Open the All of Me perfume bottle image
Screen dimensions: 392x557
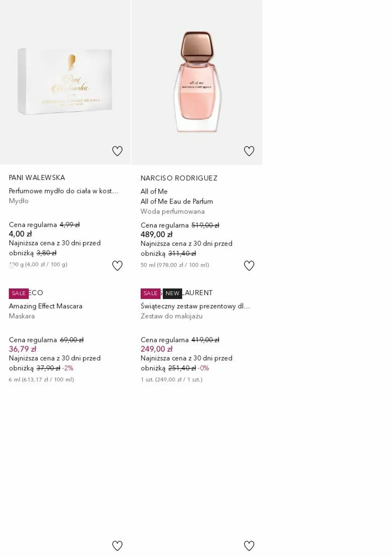tap(197, 82)
